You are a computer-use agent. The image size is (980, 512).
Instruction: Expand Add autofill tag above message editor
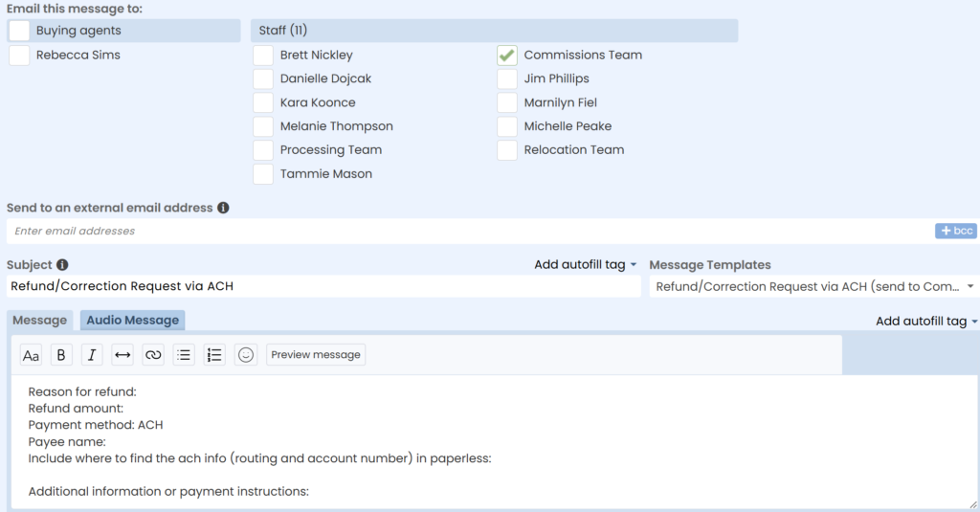[x=926, y=321]
